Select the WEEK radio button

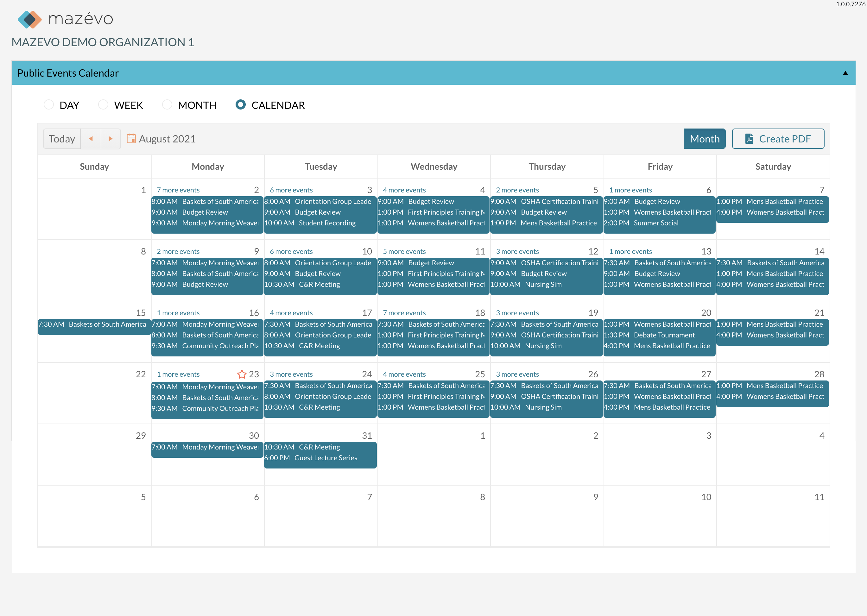click(x=103, y=105)
